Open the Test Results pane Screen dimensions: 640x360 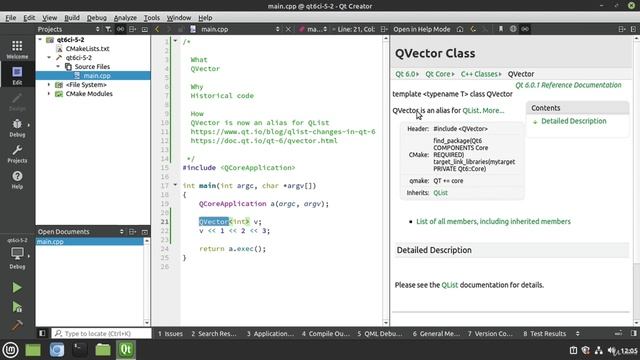pyautogui.click(x=544, y=333)
